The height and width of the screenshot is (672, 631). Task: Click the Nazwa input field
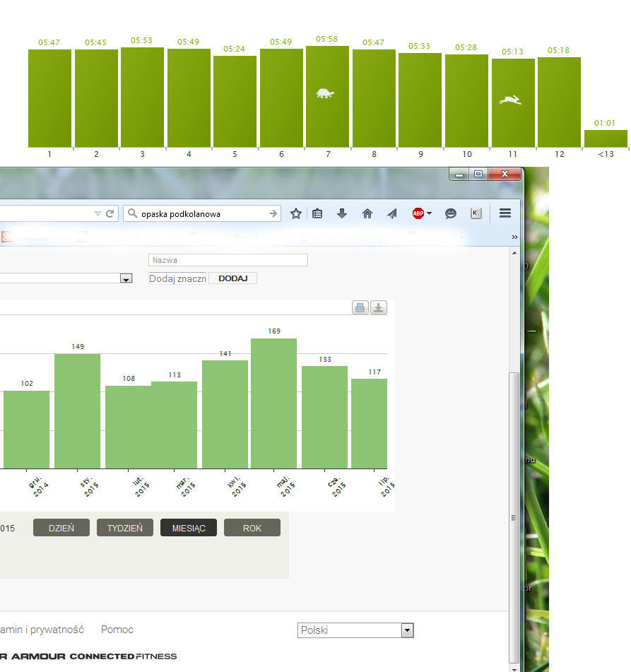coord(228,261)
